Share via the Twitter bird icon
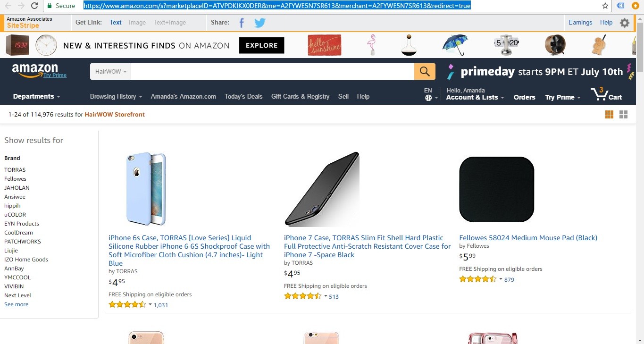Screen dimensions: 644x344 pos(260,23)
